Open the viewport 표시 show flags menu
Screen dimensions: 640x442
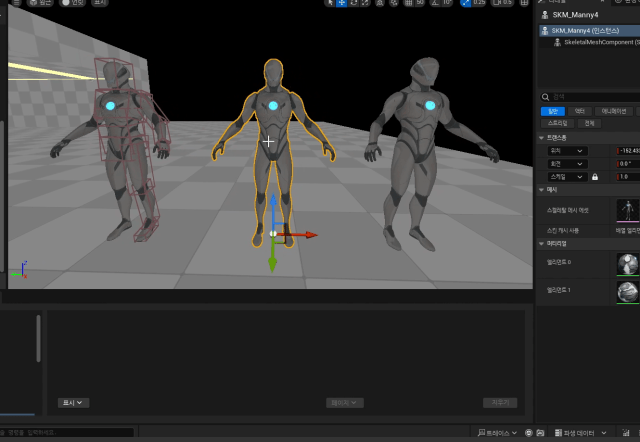tap(100, 2)
